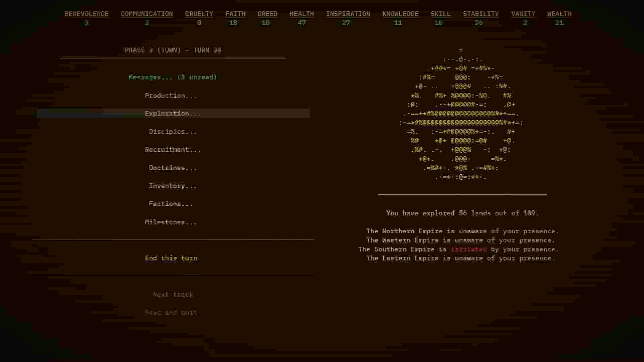This screenshot has height=362, width=644.
Task: Open the Inventory screen
Action: (172, 186)
